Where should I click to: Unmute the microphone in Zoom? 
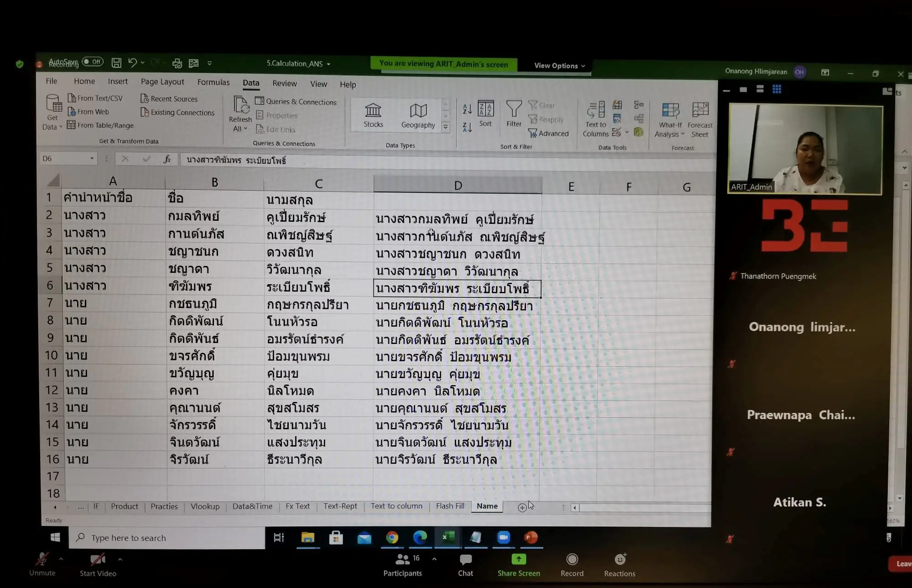click(42, 563)
